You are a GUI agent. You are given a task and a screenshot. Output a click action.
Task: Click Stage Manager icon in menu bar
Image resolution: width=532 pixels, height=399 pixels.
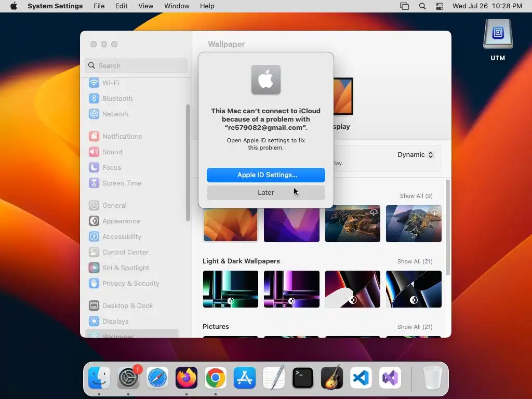(404, 6)
